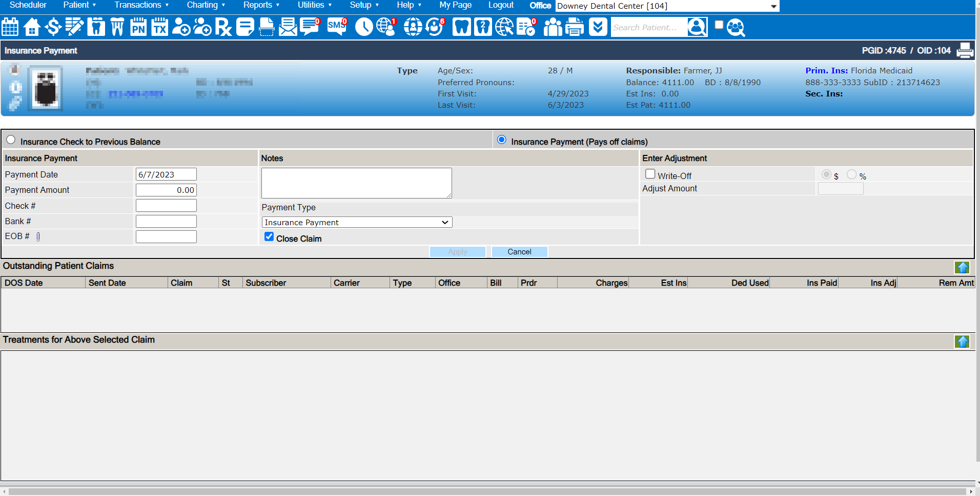Open the PN progress notes icon
980x496 pixels.
tap(137, 27)
